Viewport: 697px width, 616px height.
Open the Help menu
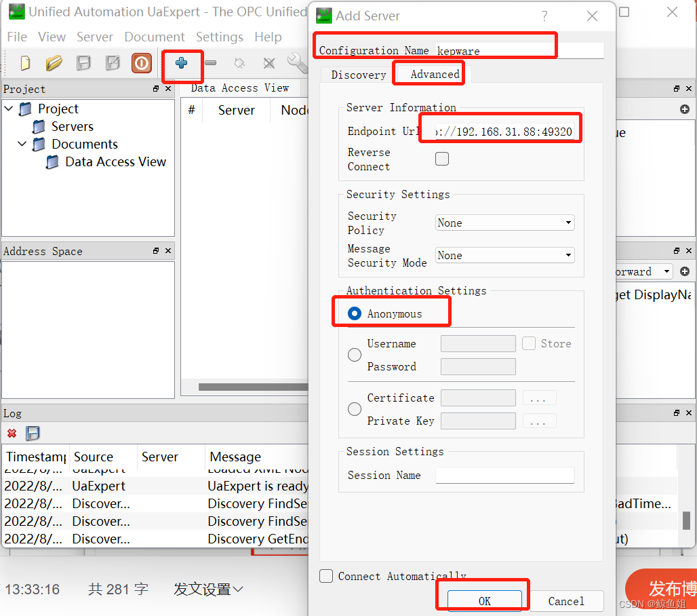coord(268,37)
